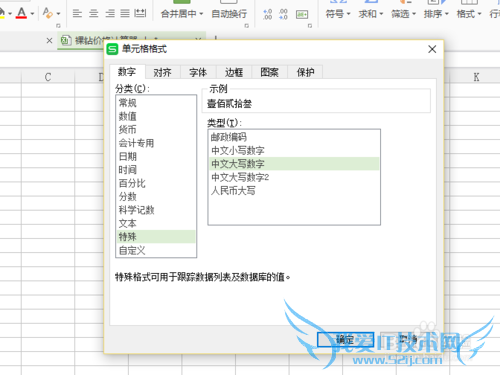
Task: Open the 格式 format dropdown
Action: pyautogui.click(x=469, y=14)
